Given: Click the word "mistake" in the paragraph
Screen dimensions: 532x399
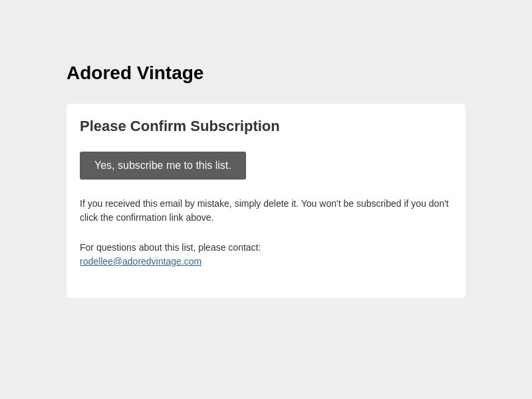Looking at the screenshot, I should point(214,203).
